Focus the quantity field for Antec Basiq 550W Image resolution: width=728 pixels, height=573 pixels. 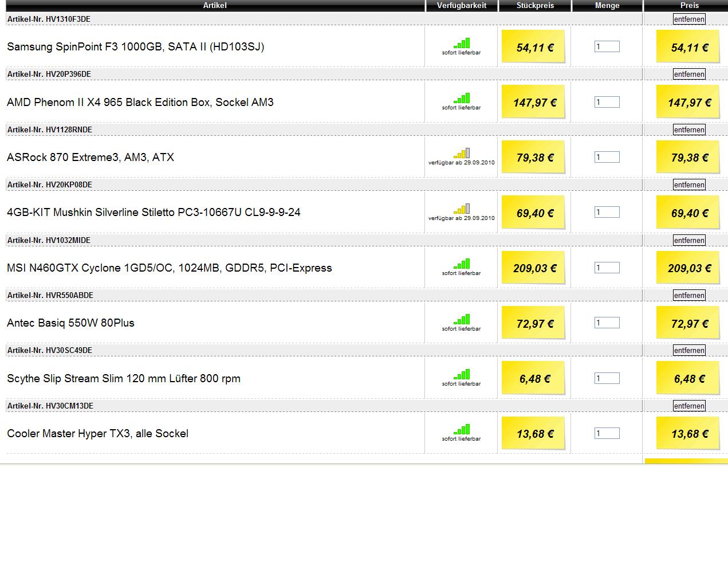[x=607, y=323]
